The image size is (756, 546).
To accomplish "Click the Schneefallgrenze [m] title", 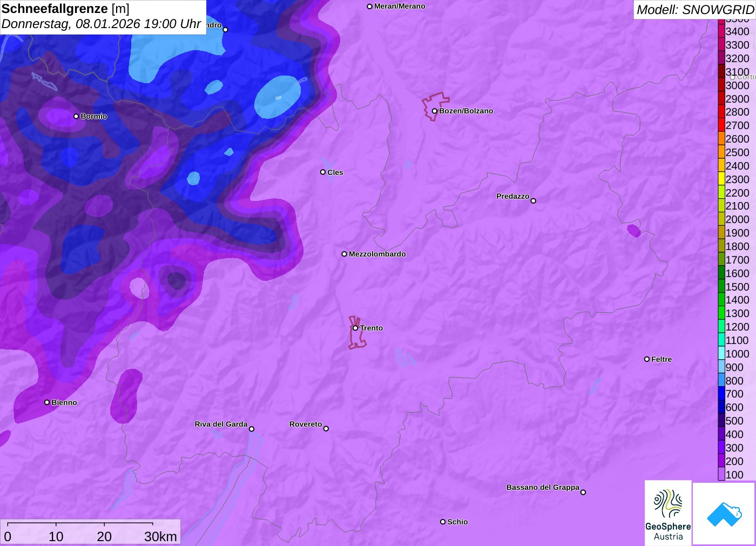I will [x=65, y=9].
